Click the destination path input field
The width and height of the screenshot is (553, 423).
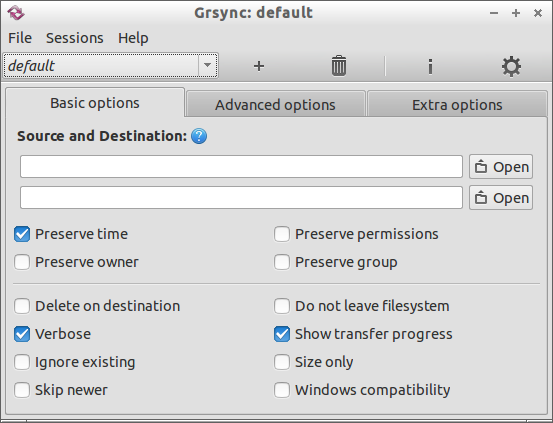(x=241, y=198)
